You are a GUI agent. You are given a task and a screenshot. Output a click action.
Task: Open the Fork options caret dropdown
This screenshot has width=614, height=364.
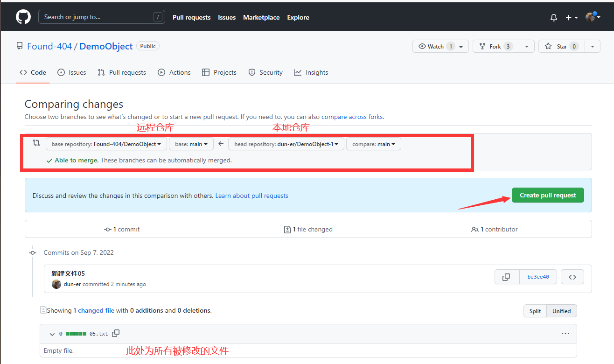pos(526,46)
